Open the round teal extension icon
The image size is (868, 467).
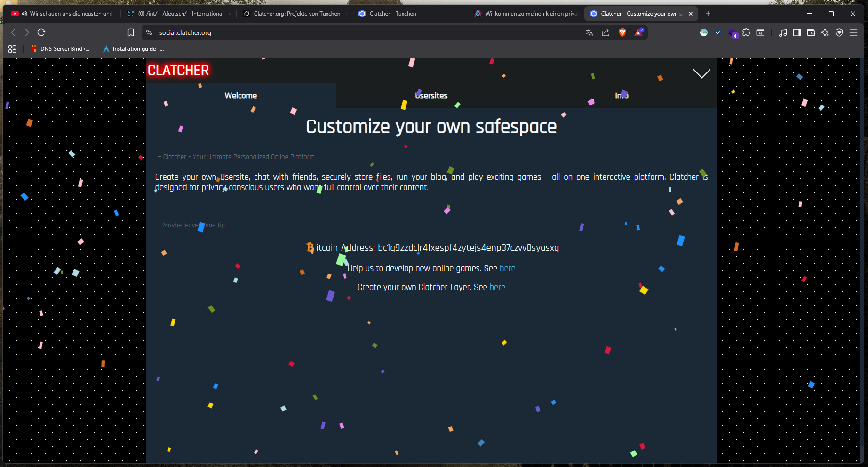tap(704, 32)
